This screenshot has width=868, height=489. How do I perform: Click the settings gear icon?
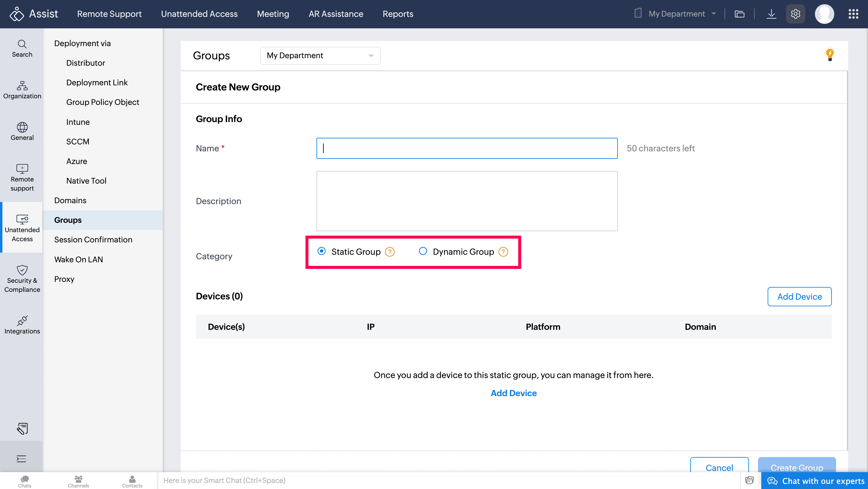pos(795,14)
